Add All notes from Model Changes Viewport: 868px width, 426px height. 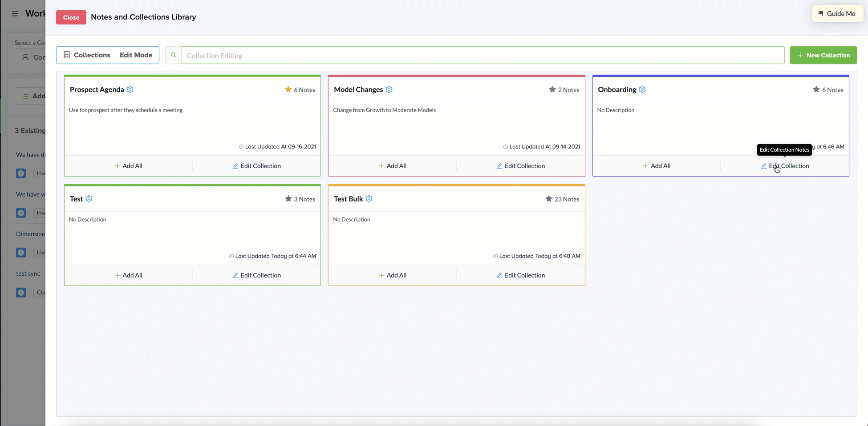point(393,166)
